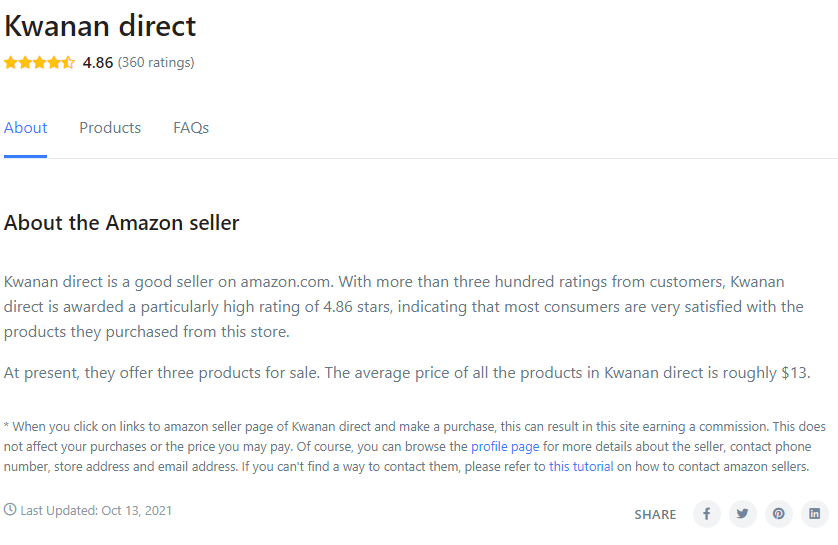
Task: Select the About tab
Action: [25, 128]
